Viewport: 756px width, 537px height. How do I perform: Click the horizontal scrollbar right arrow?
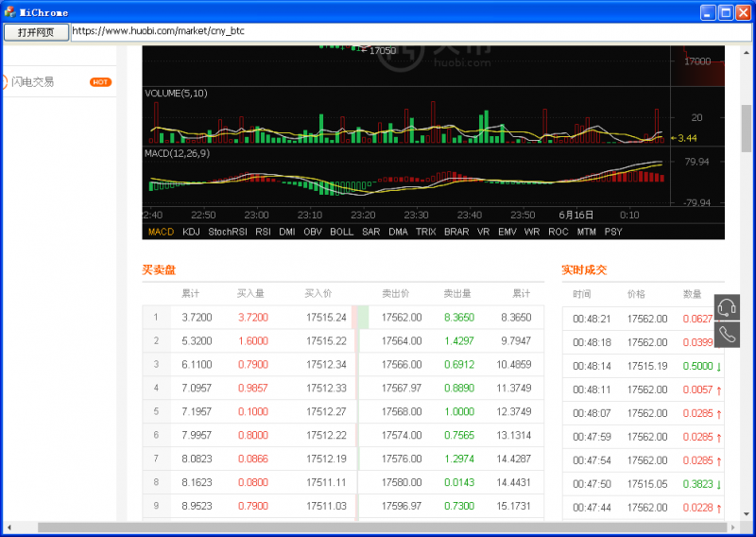point(733,528)
